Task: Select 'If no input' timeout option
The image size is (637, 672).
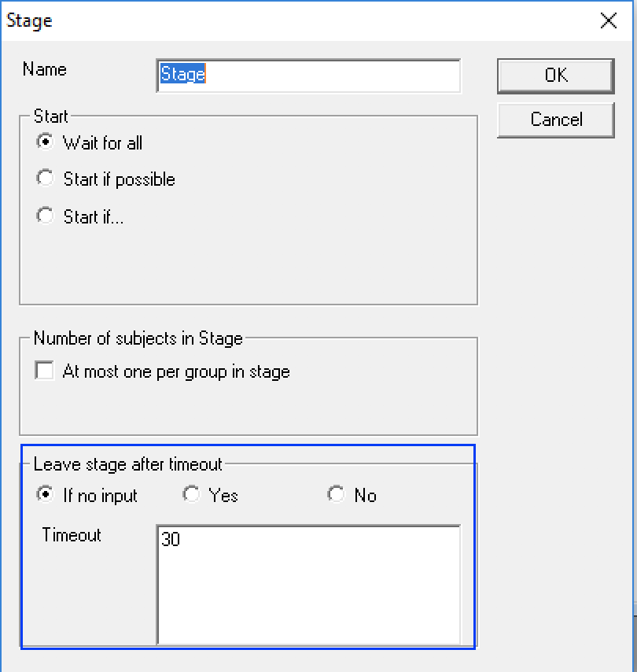Action: click(45, 495)
